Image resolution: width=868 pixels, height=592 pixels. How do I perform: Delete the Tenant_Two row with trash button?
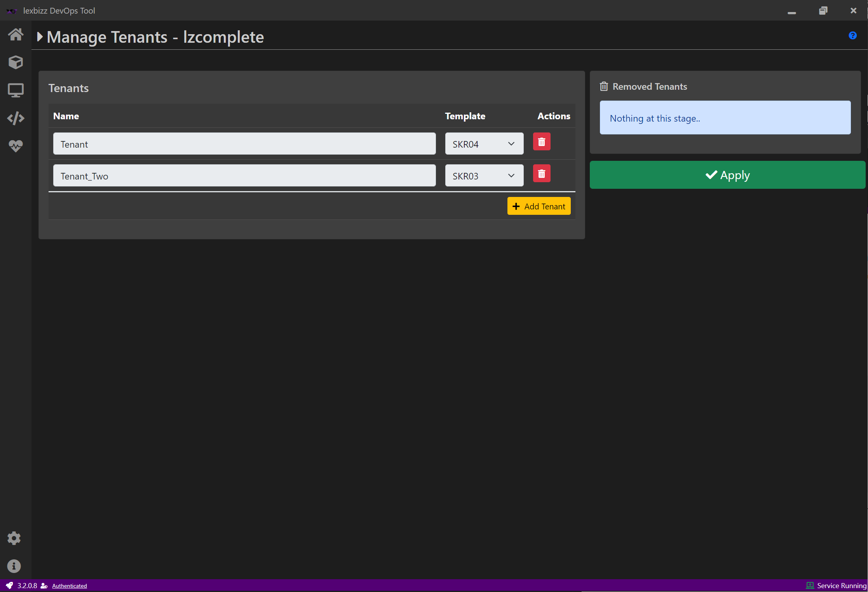542,174
